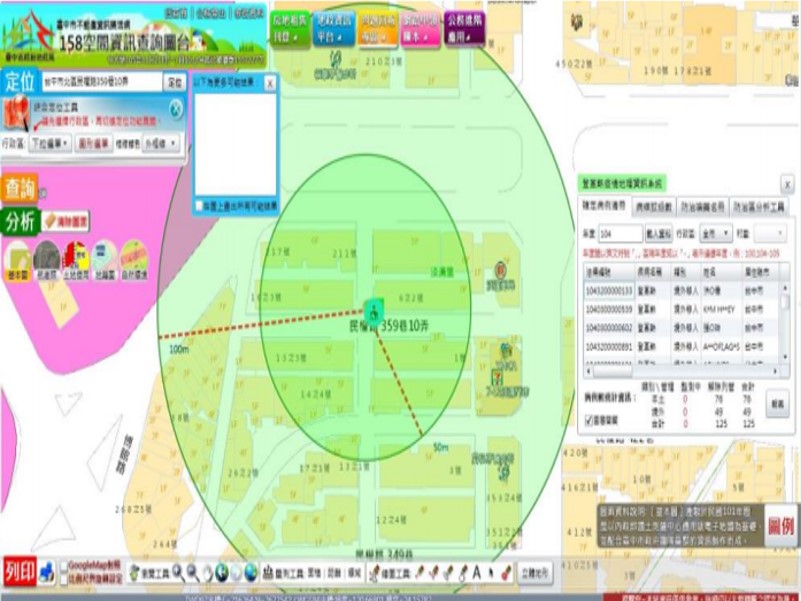
Task: Expand the 全市 district dropdown
Action: 716,233
